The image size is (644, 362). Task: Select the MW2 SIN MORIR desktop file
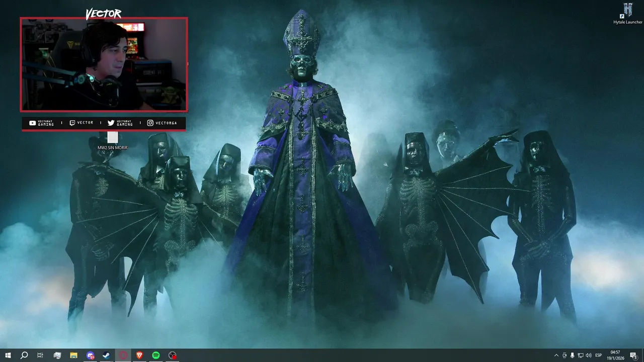(113, 141)
